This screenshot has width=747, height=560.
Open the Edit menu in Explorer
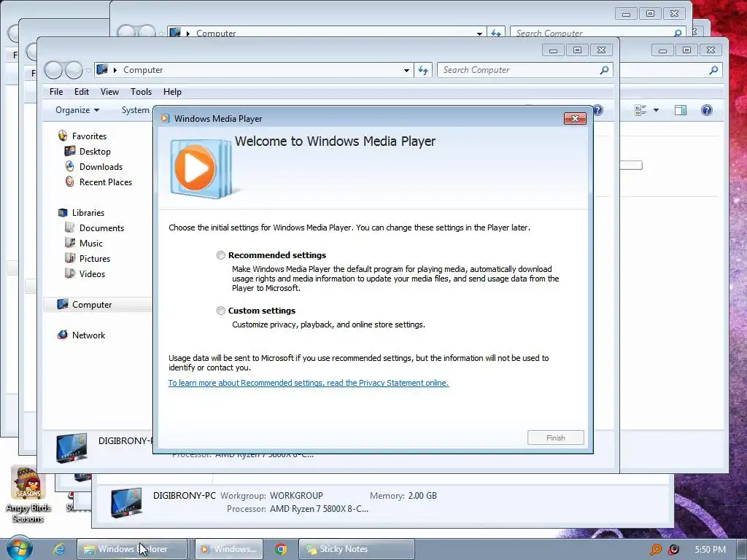tap(82, 92)
